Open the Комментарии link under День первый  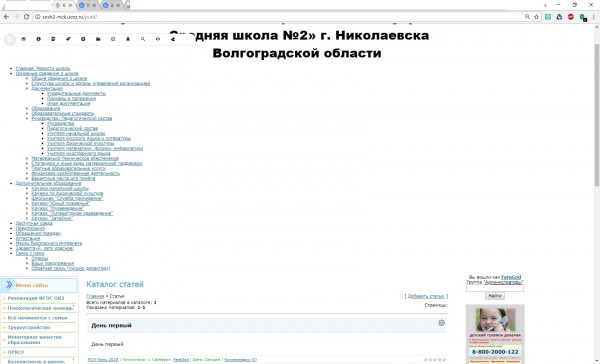(x=240, y=360)
